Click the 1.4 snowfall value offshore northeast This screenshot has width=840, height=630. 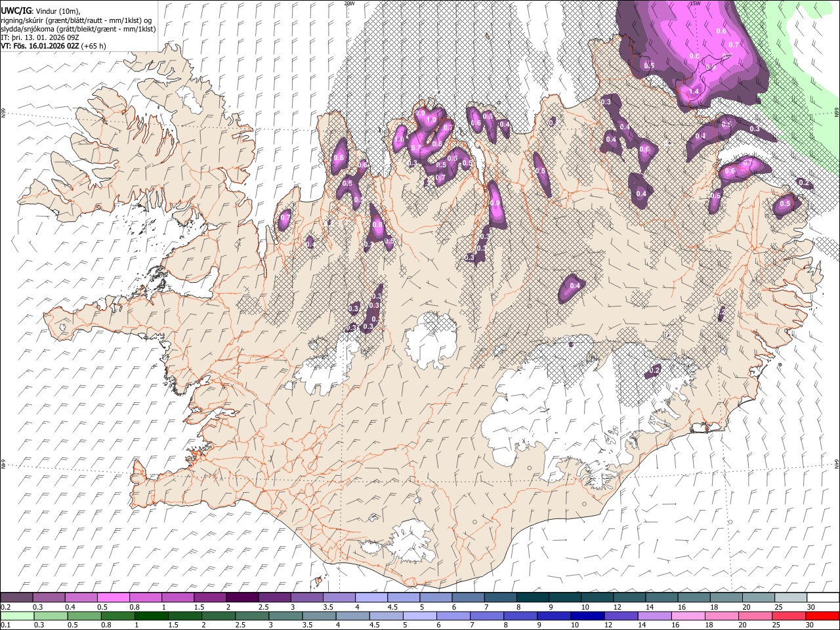pyautogui.click(x=694, y=91)
